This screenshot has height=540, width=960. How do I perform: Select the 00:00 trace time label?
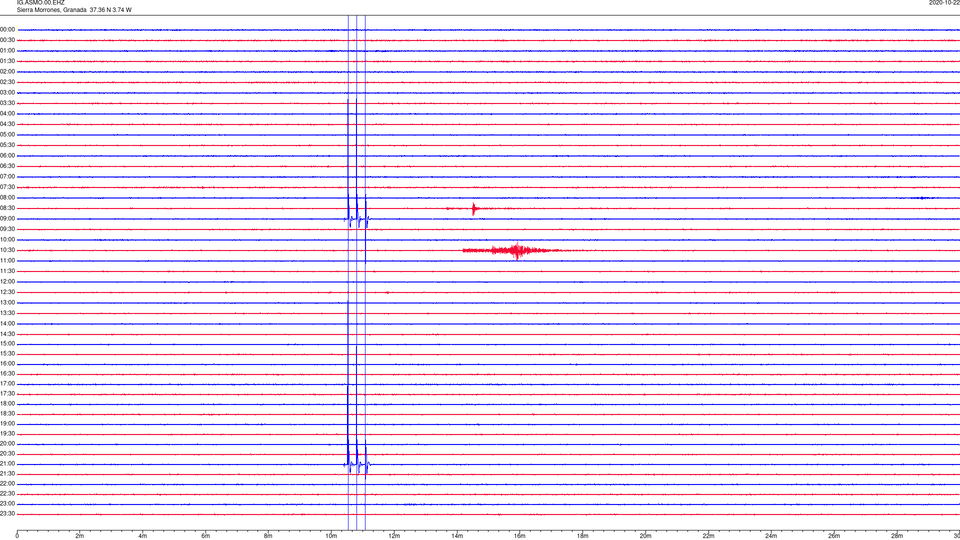click(x=7, y=29)
